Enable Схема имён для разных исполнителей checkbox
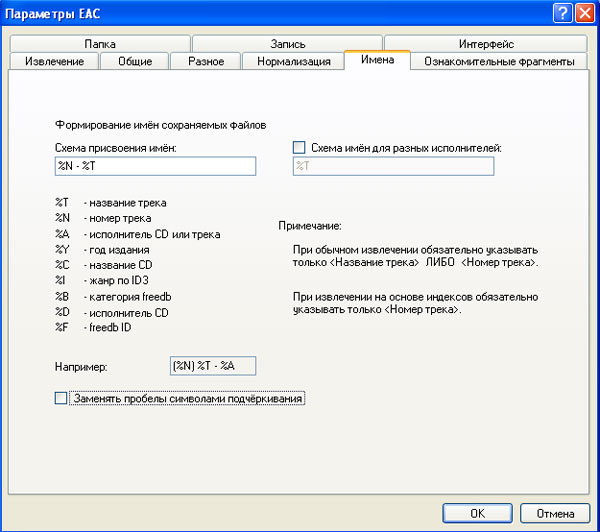Image resolution: width=600 pixels, height=532 pixels. (x=299, y=148)
